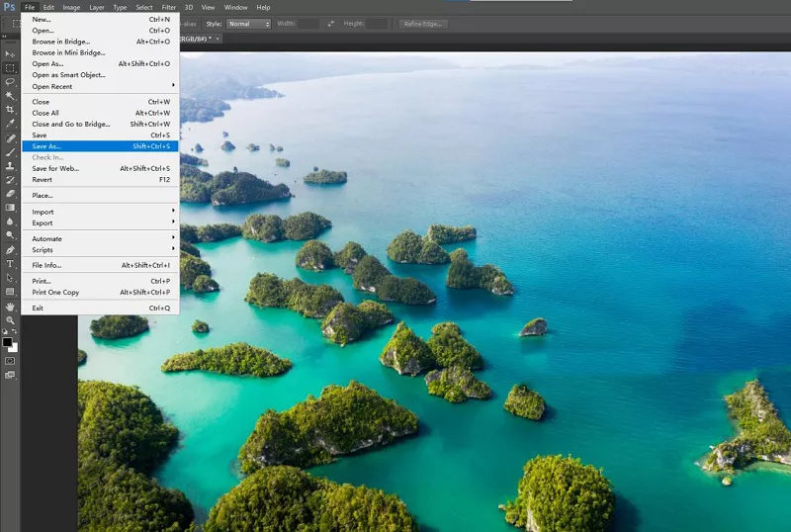Choose Save for Web menu entry
Image resolution: width=791 pixels, height=532 pixels.
[x=100, y=168]
